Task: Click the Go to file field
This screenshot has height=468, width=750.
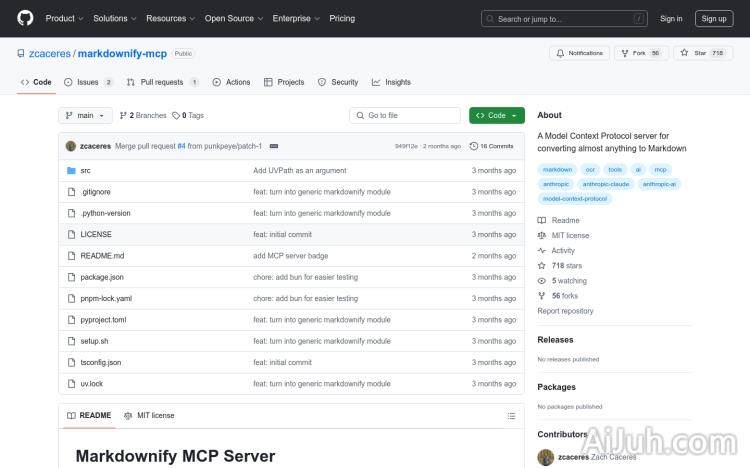Action: [x=405, y=116]
